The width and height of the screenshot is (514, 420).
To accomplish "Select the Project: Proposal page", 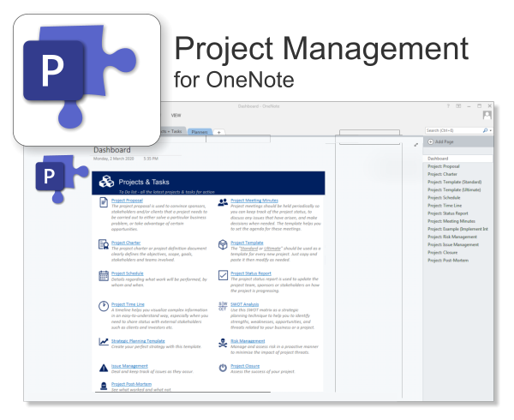I will pos(444,166).
